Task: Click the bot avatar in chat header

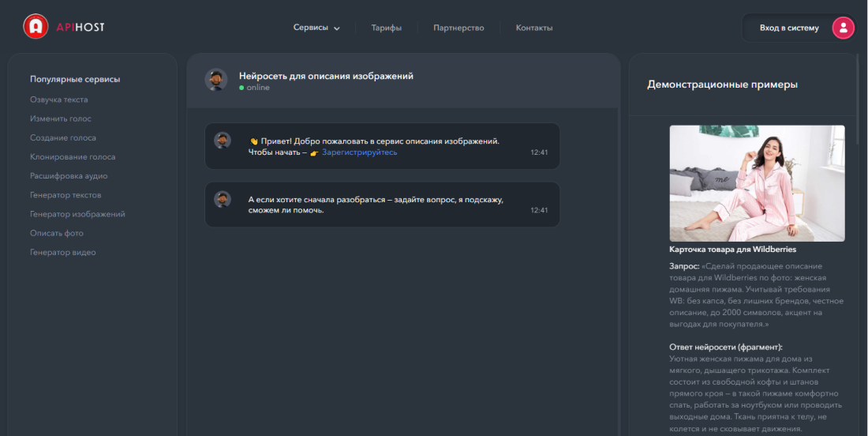Action: tap(216, 80)
